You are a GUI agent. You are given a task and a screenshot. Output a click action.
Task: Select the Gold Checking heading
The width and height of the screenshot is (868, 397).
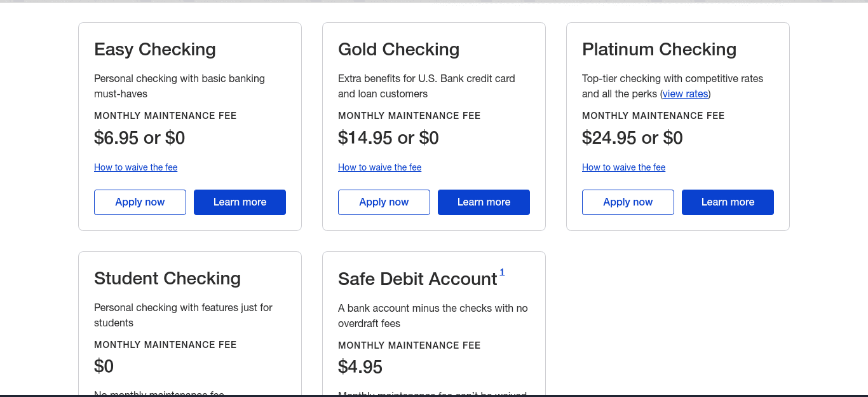point(398,49)
